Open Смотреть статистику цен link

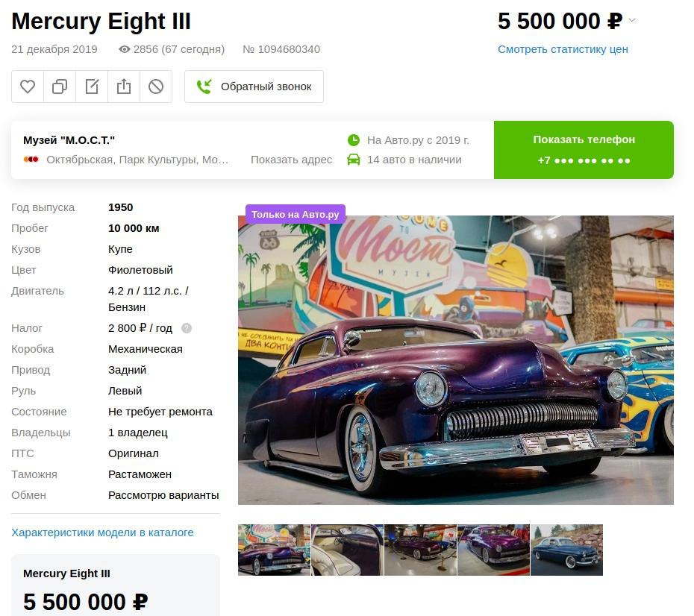(x=563, y=49)
